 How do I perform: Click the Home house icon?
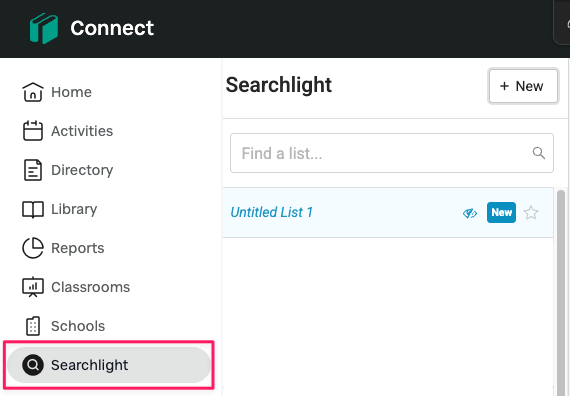(x=33, y=92)
